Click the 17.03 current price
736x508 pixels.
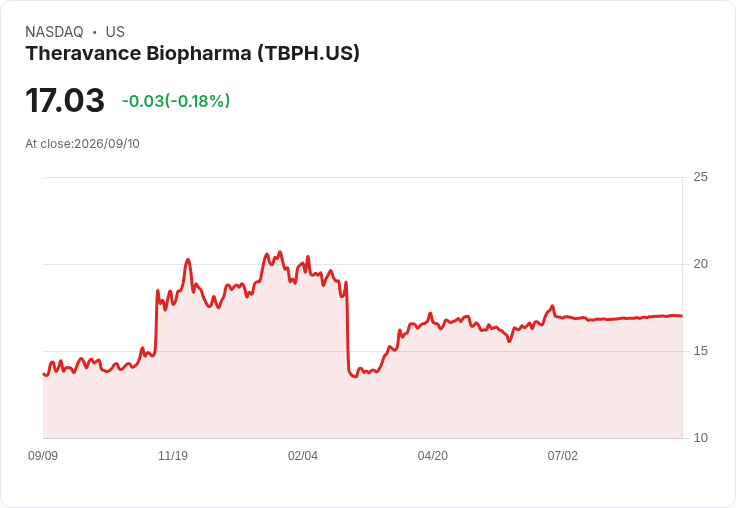[65, 100]
